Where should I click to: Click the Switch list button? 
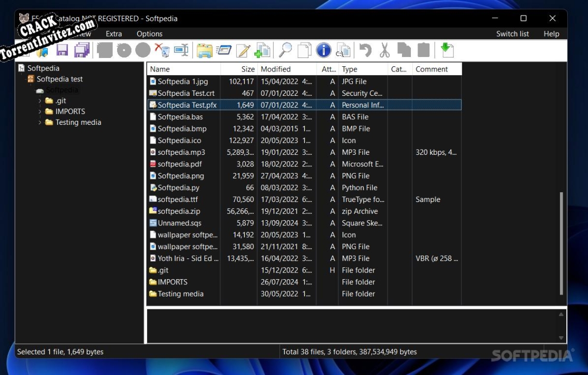coord(512,33)
